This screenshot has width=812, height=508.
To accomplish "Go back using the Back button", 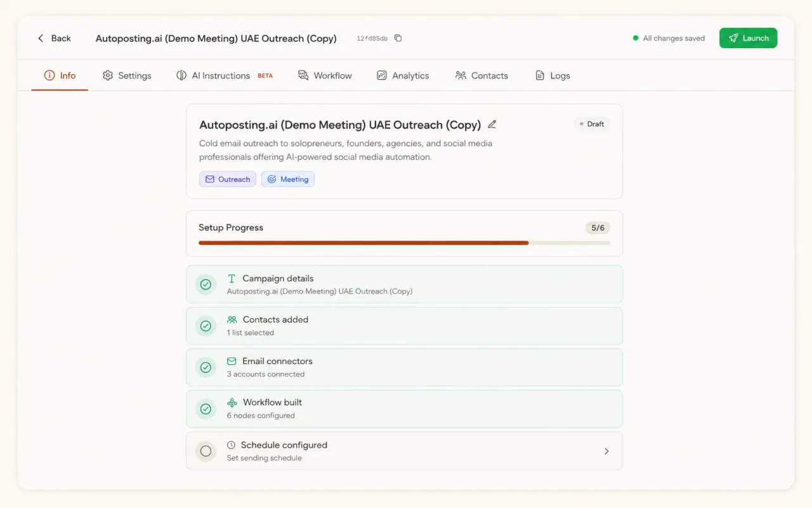I will 54,38.
